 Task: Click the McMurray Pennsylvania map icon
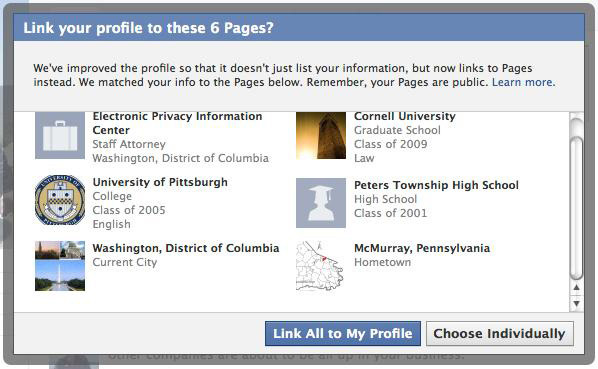(x=320, y=266)
